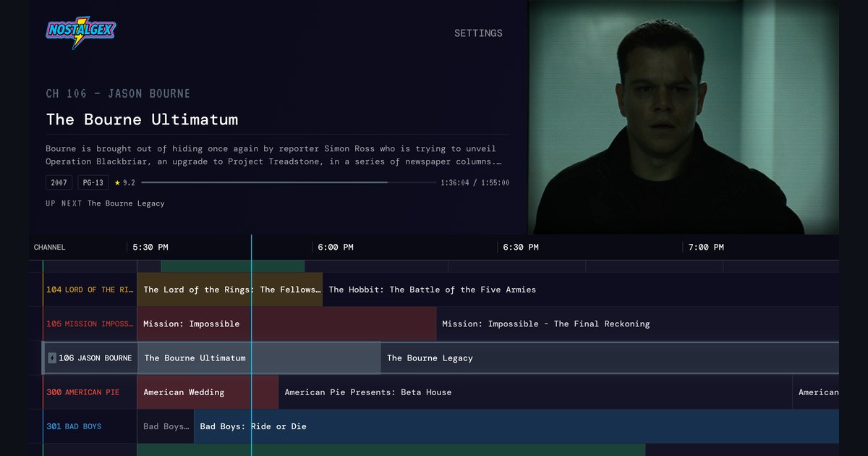Select channel 105 Mission Impossible
This screenshot has height=456, width=868.
point(90,324)
